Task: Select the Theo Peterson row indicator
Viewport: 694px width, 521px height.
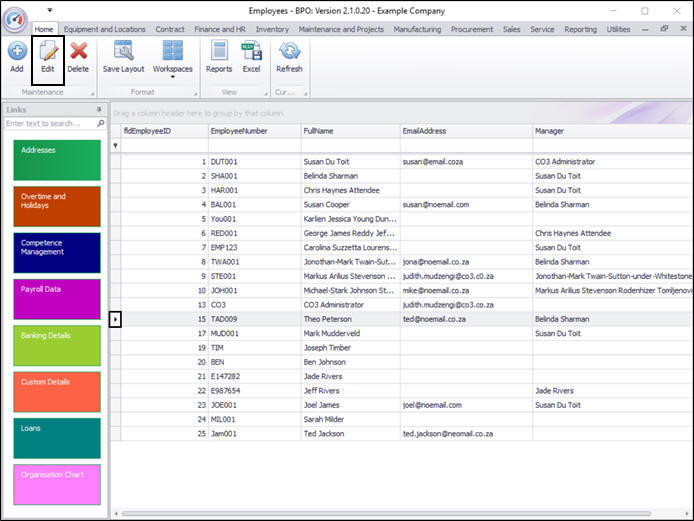Action: pyautogui.click(x=115, y=319)
